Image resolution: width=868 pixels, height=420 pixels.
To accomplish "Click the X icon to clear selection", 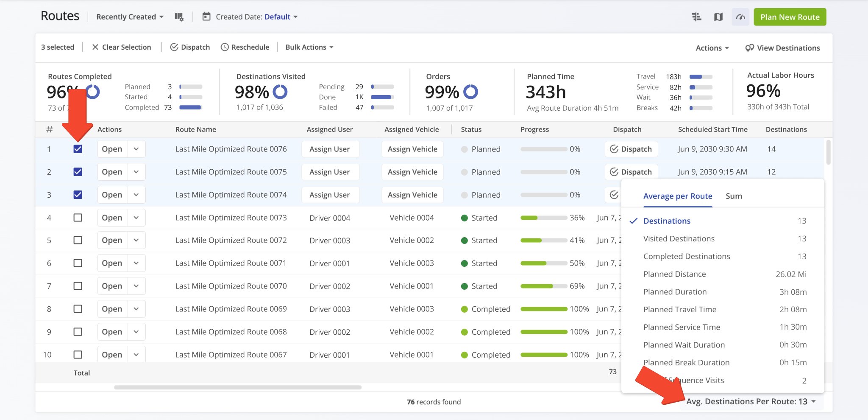I will [x=95, y=47].
